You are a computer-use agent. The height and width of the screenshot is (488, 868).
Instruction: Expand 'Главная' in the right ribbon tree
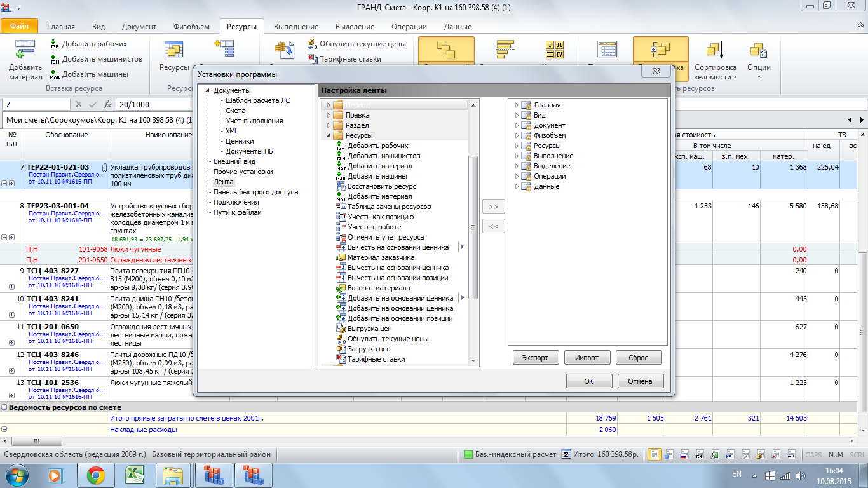(517, 105)
